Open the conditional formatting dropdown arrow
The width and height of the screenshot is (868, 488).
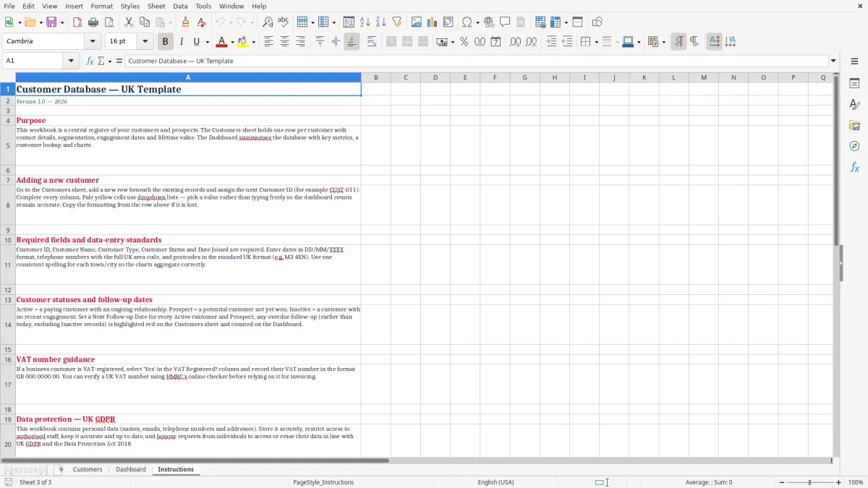click(x=663, y=42)
